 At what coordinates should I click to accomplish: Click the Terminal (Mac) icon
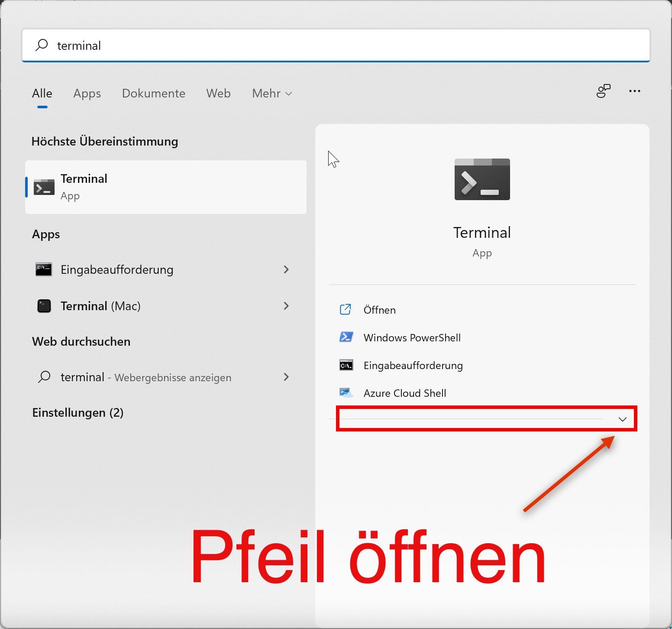[x=44, y=306]
